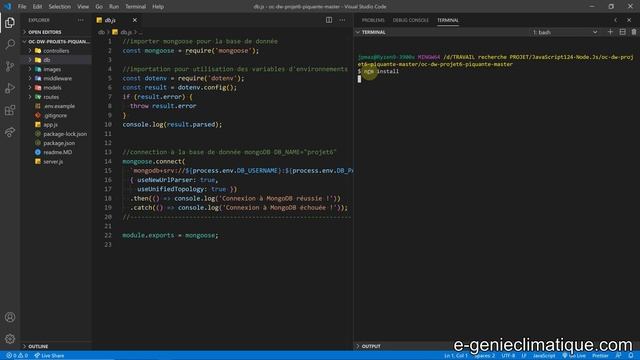Create a new terminal with plus icon
The height and width of the screenshot is (360, 640).
[x=610, y=32]
